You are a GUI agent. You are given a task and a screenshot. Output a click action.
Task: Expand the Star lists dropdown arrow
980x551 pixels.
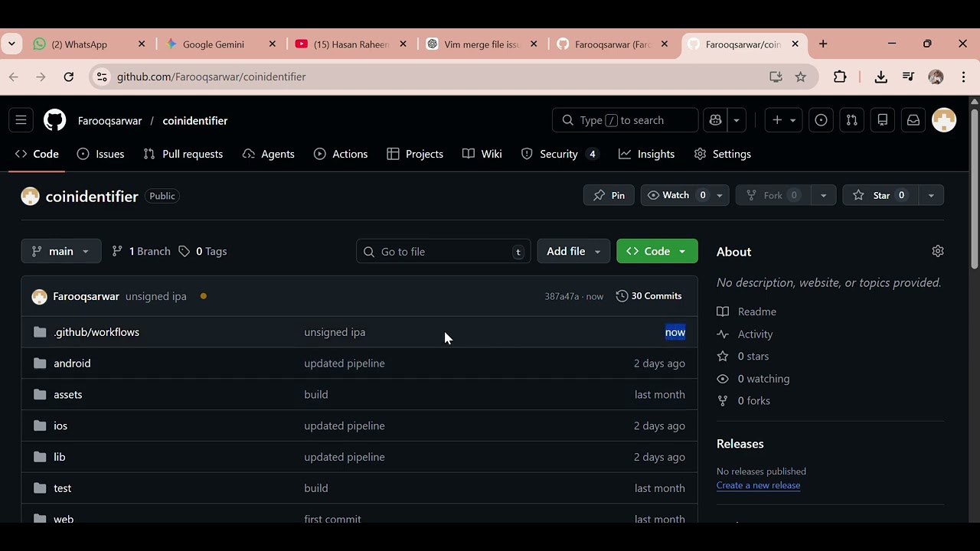931,196
